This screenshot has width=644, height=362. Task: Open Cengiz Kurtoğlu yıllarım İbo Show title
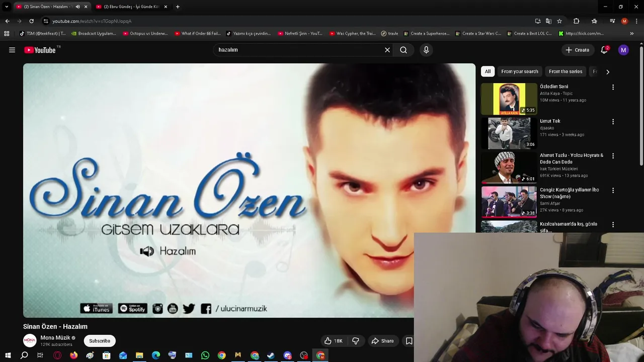tap(570, 193)
